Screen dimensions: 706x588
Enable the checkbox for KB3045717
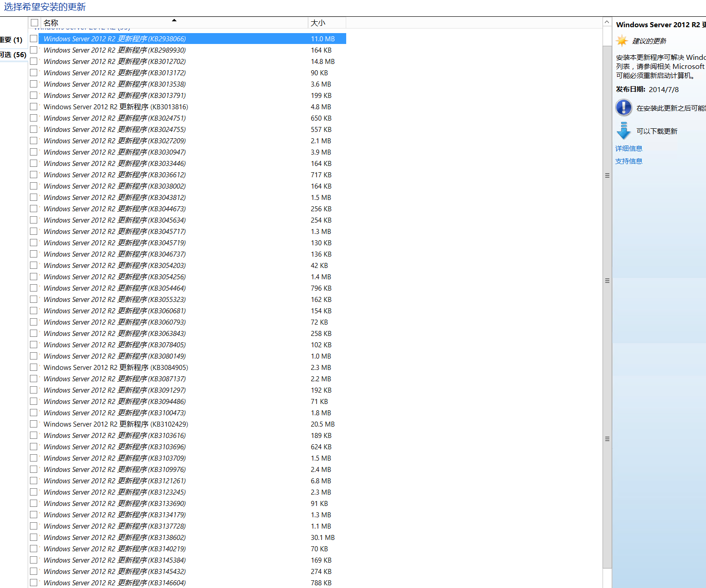point(34,231)
